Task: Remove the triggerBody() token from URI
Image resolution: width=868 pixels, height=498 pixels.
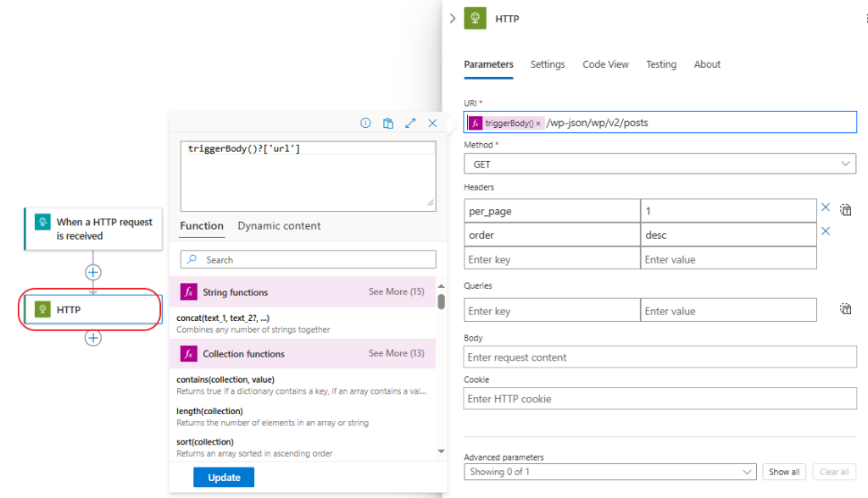Action: [538, 124]
